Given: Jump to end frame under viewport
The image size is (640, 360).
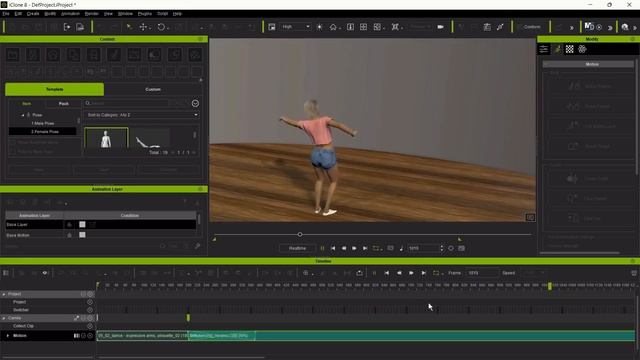Looking at the screenshot, I should (365, 248).
